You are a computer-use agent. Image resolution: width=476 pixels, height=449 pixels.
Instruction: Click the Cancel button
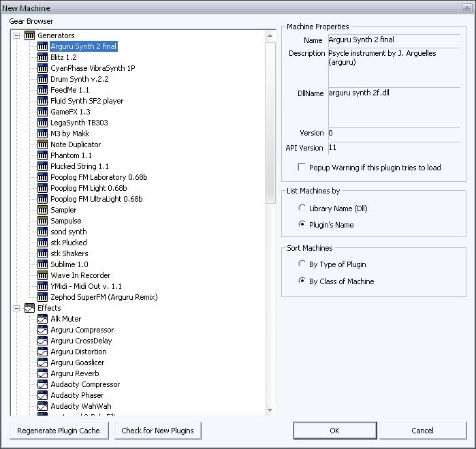(x=422, y=431)
